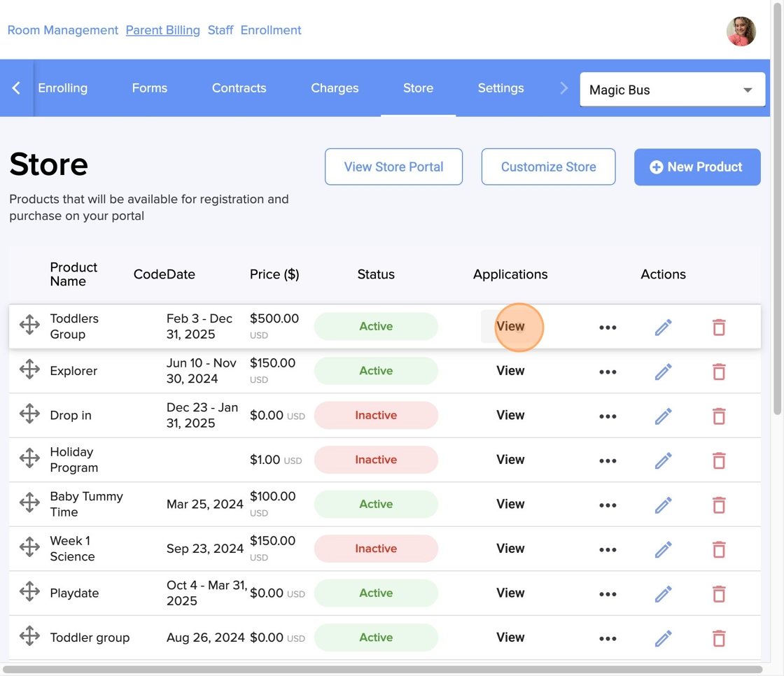Screen dimensions: 784x676
Task: Delete the Explorer product
Action: click(x=718, y=372)
